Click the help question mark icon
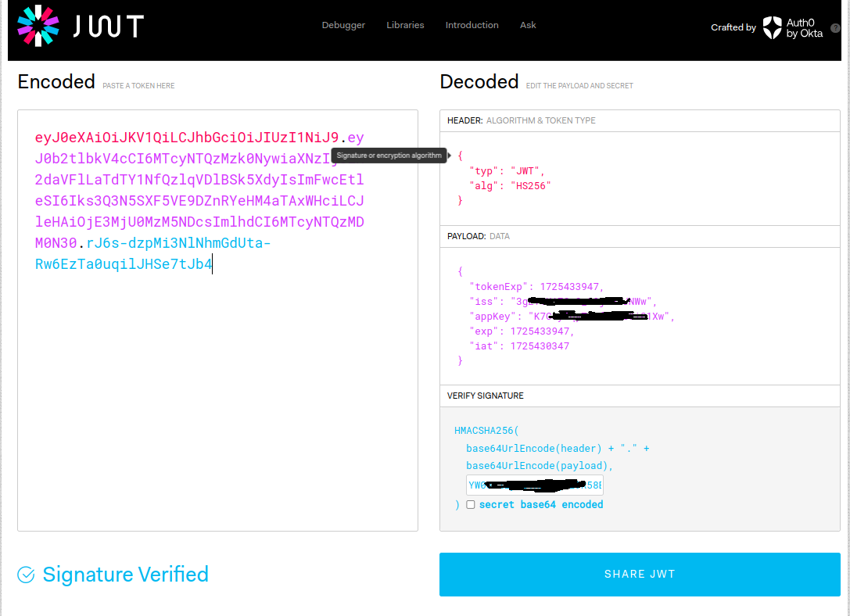This screenshot has width=850, height=616. (x=835, y=28)
